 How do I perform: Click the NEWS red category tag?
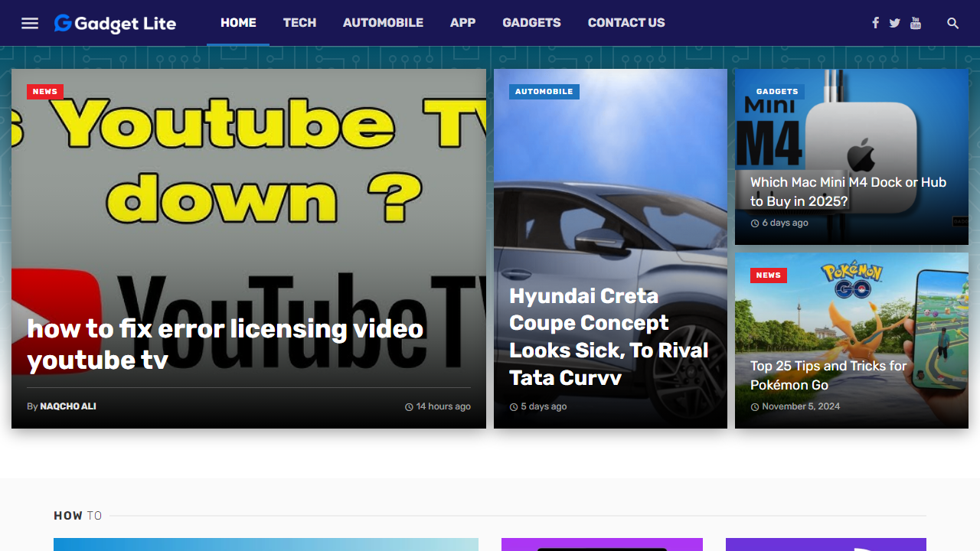click(45, 91)
